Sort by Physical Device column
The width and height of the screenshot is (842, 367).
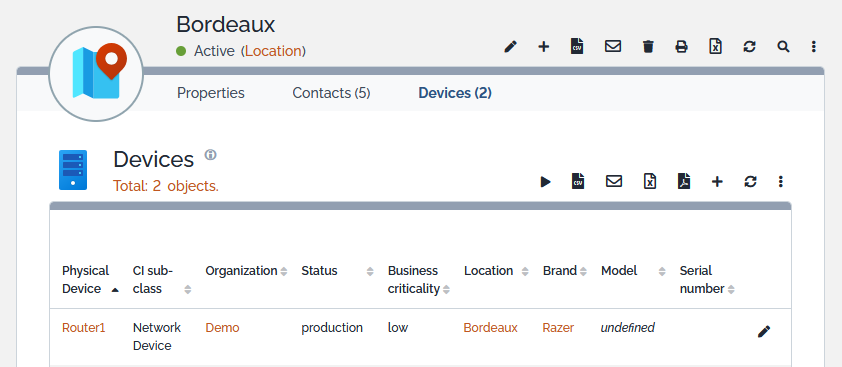point(91,280)
